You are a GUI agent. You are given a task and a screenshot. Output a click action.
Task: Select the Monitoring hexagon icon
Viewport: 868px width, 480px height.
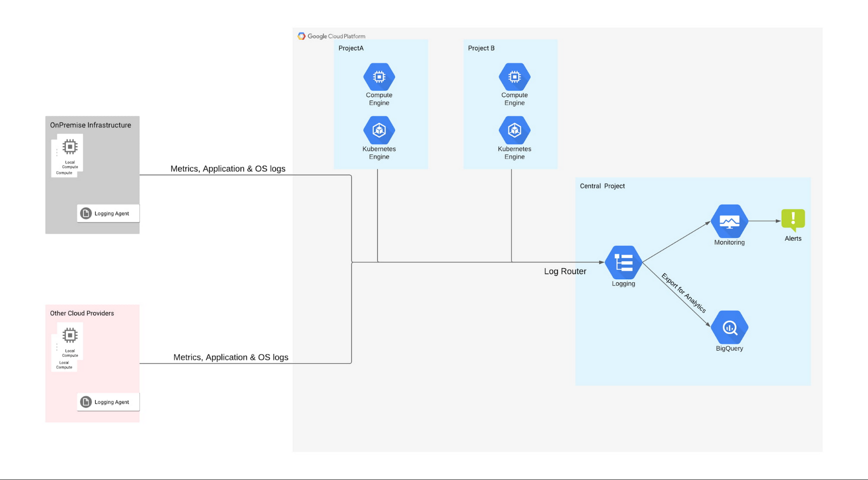tap(729, 221)
